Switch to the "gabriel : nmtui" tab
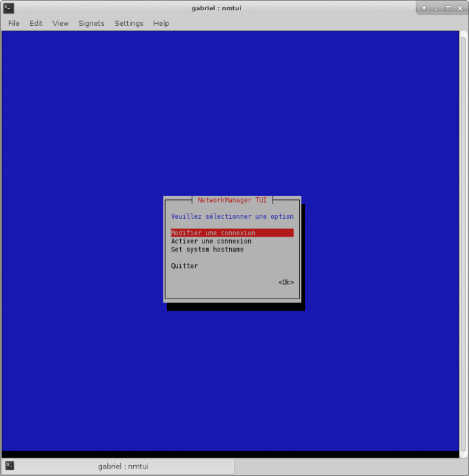Screen dimensions: 469x476 118,466
